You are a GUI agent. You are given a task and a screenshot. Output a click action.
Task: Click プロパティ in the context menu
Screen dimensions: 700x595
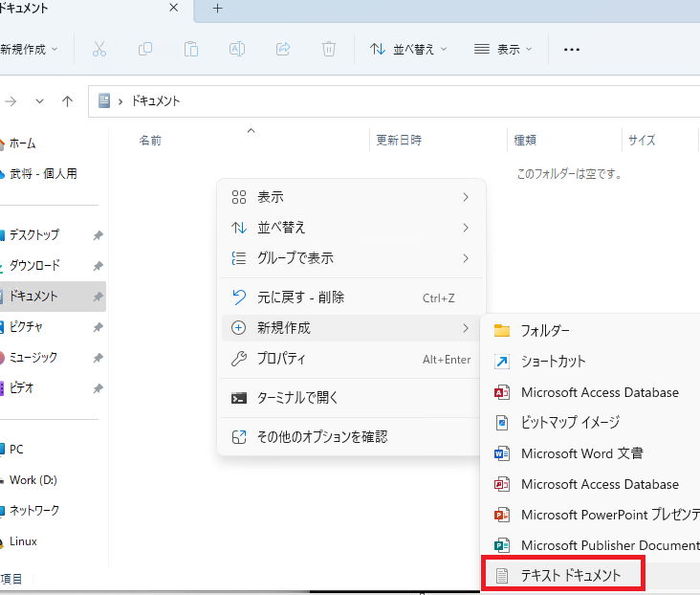coord(281,359)
